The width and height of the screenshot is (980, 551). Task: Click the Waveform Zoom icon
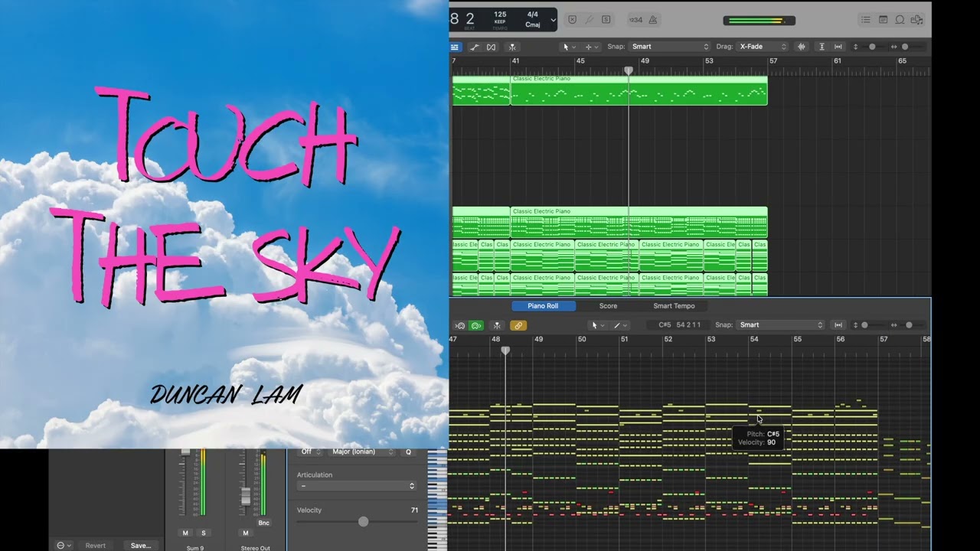pos(802,47)
